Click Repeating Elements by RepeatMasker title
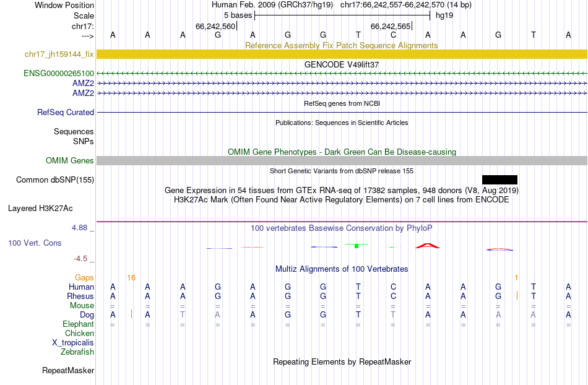The image size is (588, 385). pos(342,361)
